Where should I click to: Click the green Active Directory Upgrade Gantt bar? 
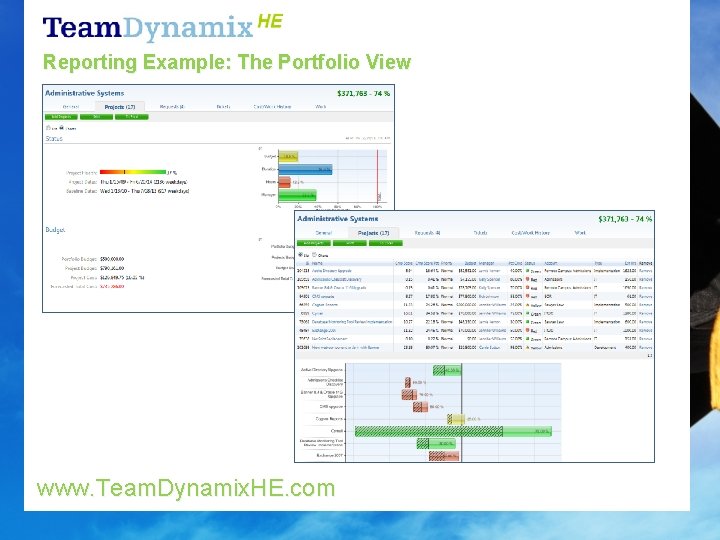pos(447,370)
